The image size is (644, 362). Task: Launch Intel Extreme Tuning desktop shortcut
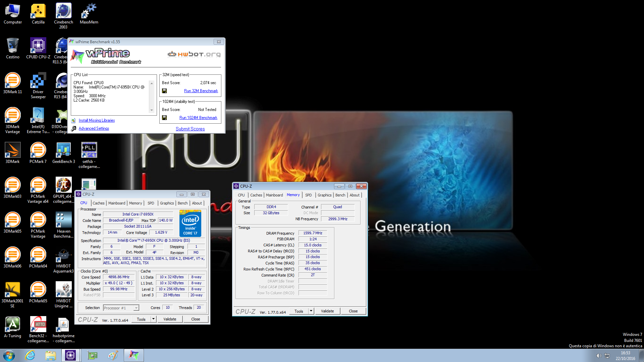[x=38, y=121]
